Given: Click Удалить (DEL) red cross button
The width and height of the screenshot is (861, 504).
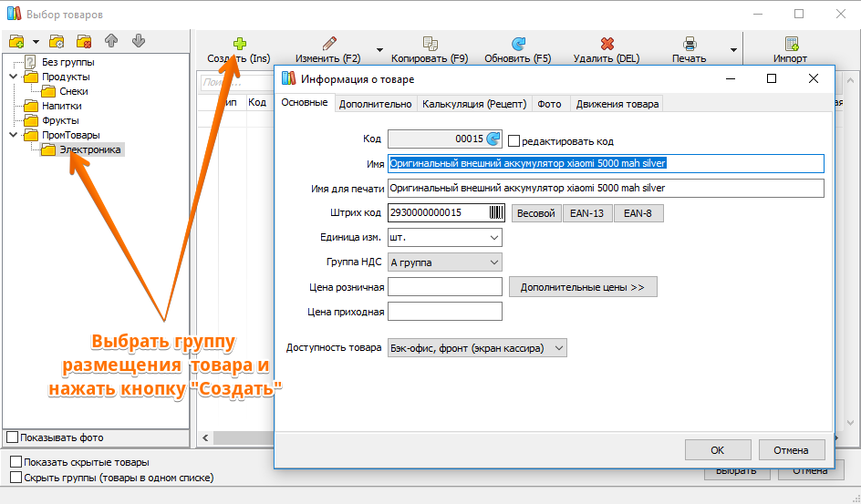Looking at the screenshot, I should [x=607, y=50].
